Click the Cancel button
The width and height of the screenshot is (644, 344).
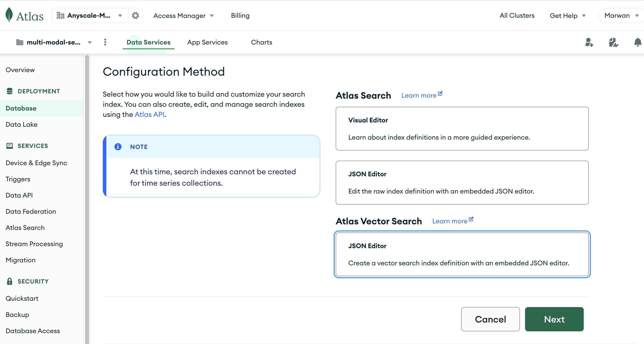(490, 319)
